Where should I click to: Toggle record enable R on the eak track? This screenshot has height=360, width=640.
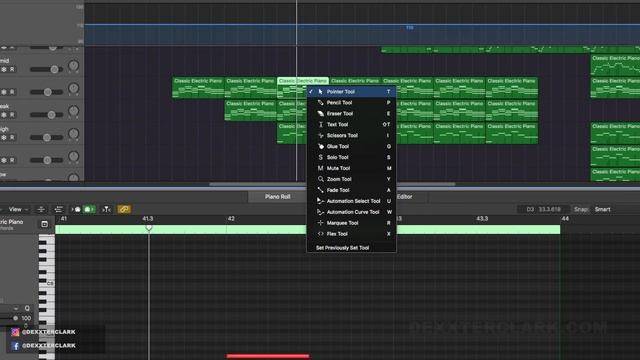click(12, 115)
